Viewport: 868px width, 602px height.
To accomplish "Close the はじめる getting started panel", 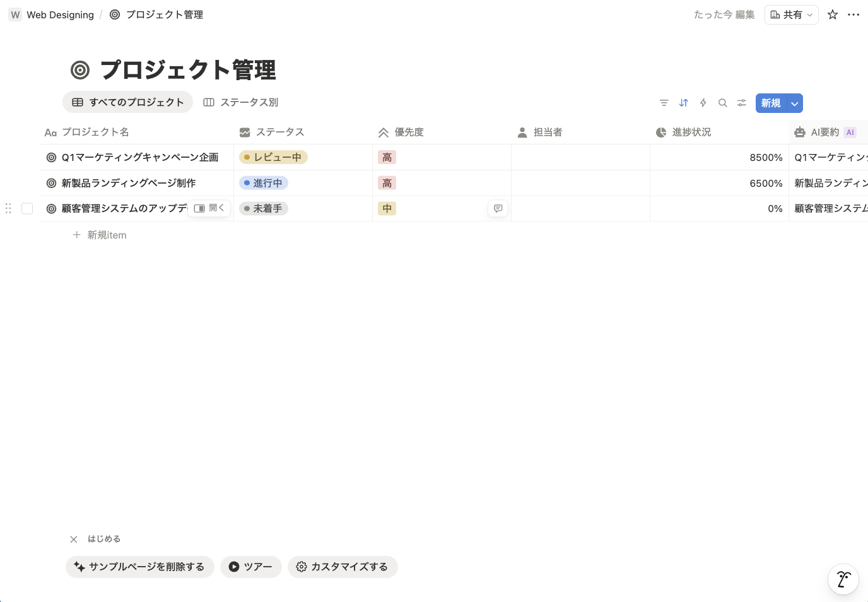I will click(74, 539).
